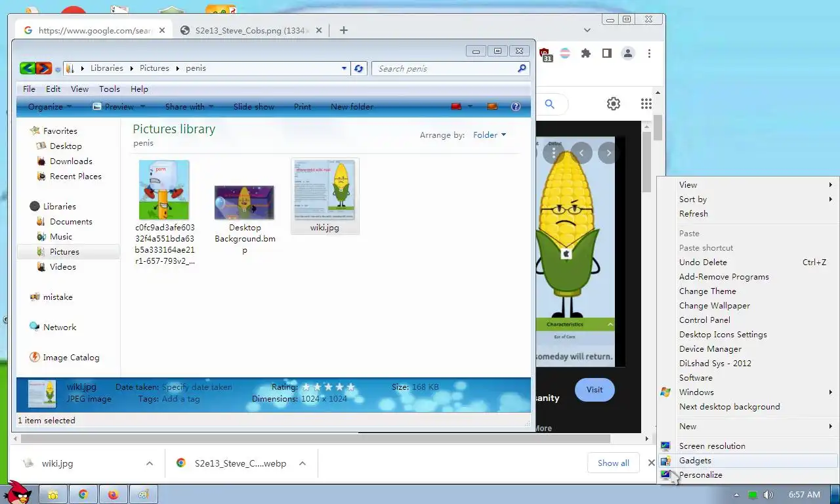Image resolution: width=840 pixels, height=504 pixels.
Task: Select Downloads in Favorites
Action: pyautogui.click(x=71, y=161)
